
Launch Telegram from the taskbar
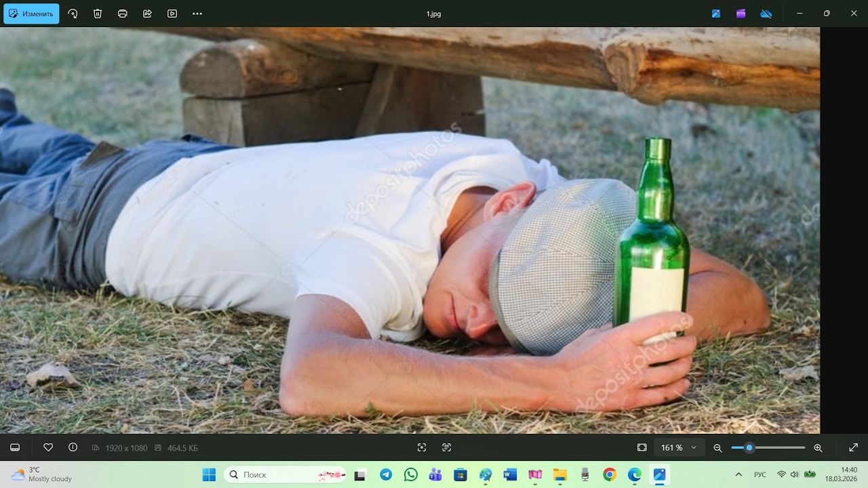click(x=386, y=474)
